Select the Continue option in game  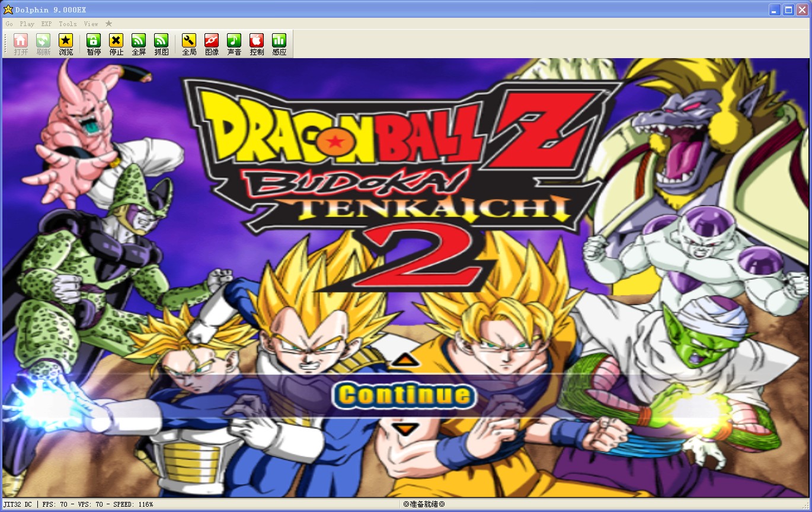405,395
